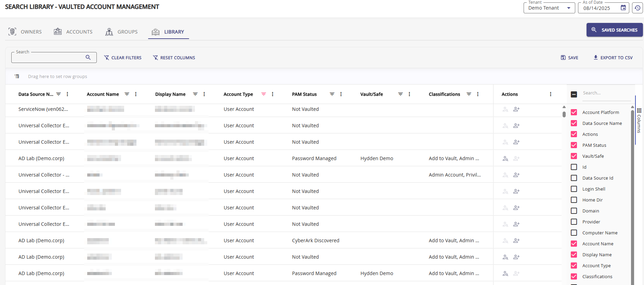Uncheck the Account Platform column checkbox

pos(574,112)
